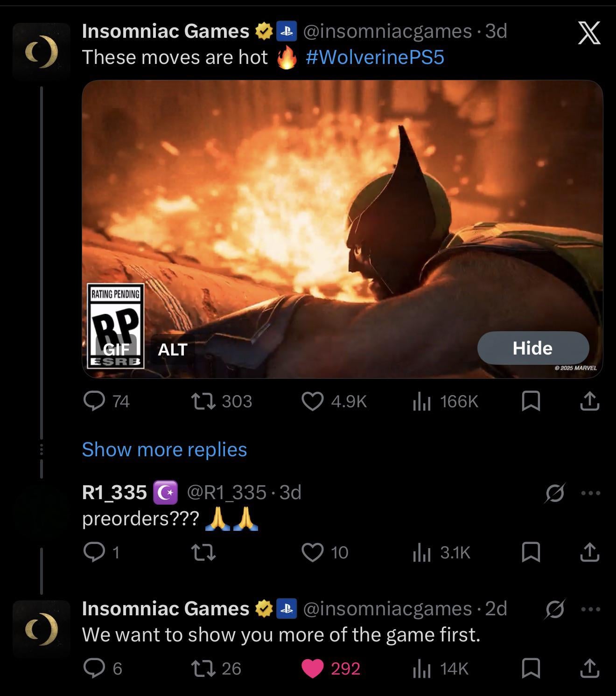Click the X logo icon
This screenshot has width=616, height=696.
click(589, 33)
